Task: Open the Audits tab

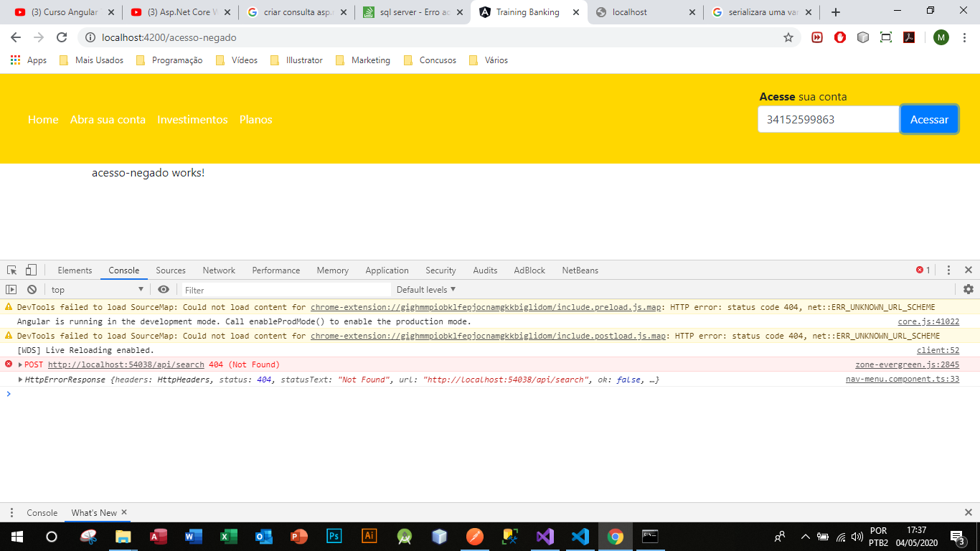Action: tap(485, 270)
